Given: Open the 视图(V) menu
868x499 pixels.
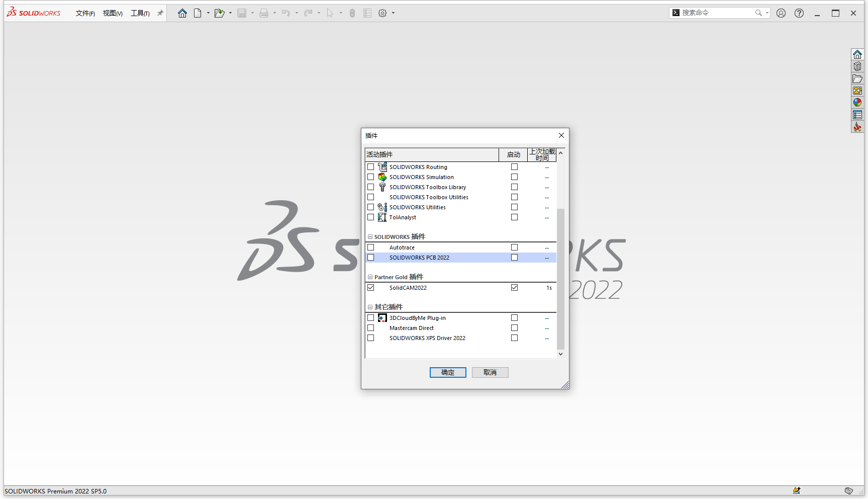Looking at the screenshot, I should (113, 13).
